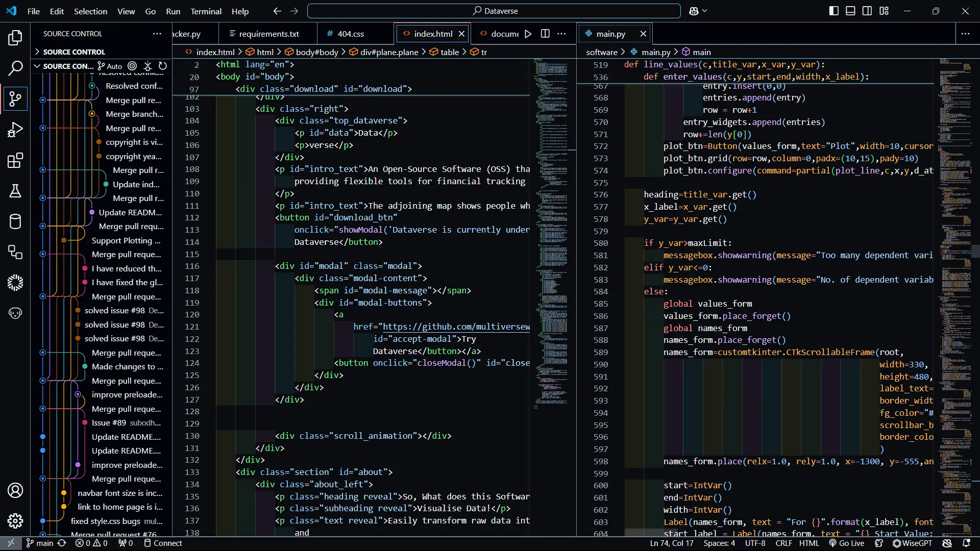Screen dimensions: 980x551
Task: Customize layout icon in title bar
Action: [884, 11]
